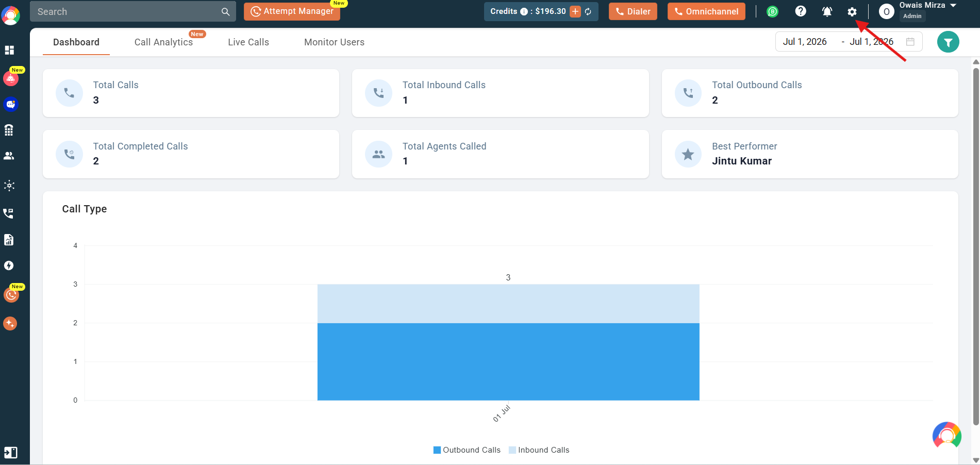
Task: Click the dark blue outbound bar segment
Action: [x=508, y=361]
